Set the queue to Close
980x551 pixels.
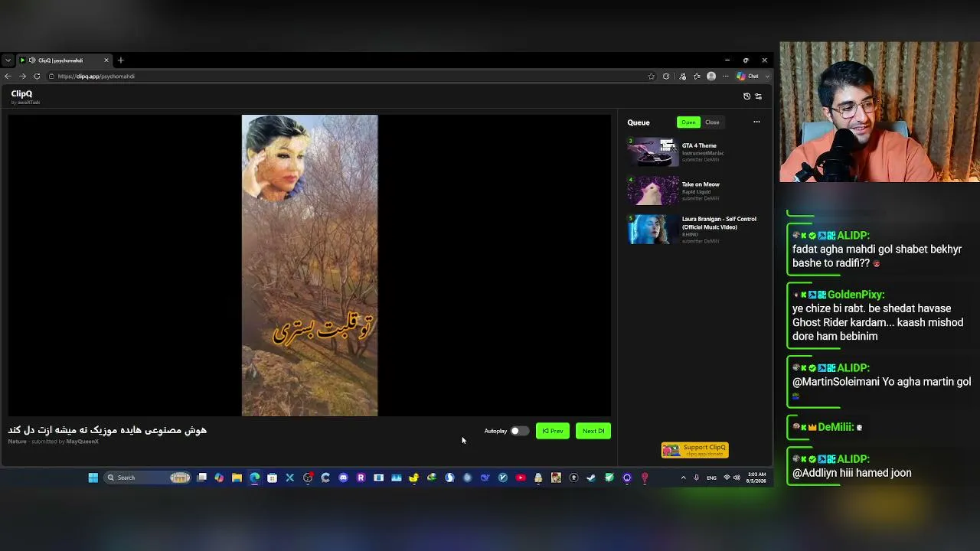[x=712, y=122]
